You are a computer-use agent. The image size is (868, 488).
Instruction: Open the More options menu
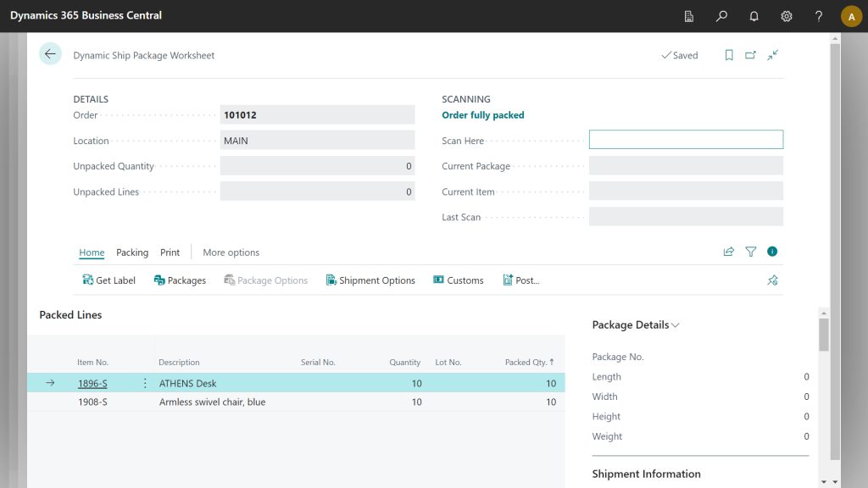[x=231, y=252]
